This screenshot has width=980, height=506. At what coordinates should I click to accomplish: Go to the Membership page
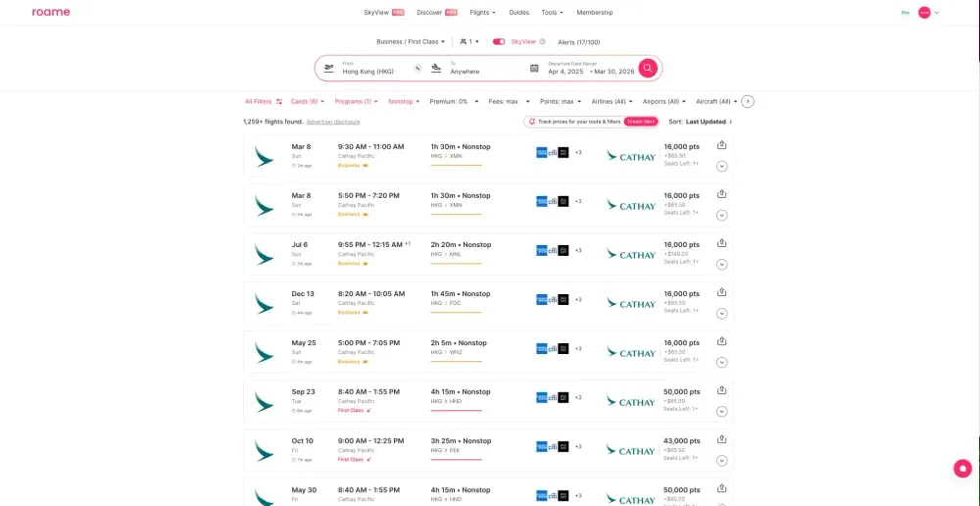pos(595,13)
